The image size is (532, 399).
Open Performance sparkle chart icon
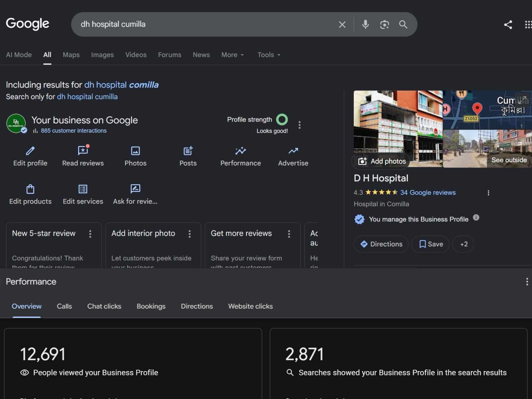pyautogui.click(x=240, y=151)
